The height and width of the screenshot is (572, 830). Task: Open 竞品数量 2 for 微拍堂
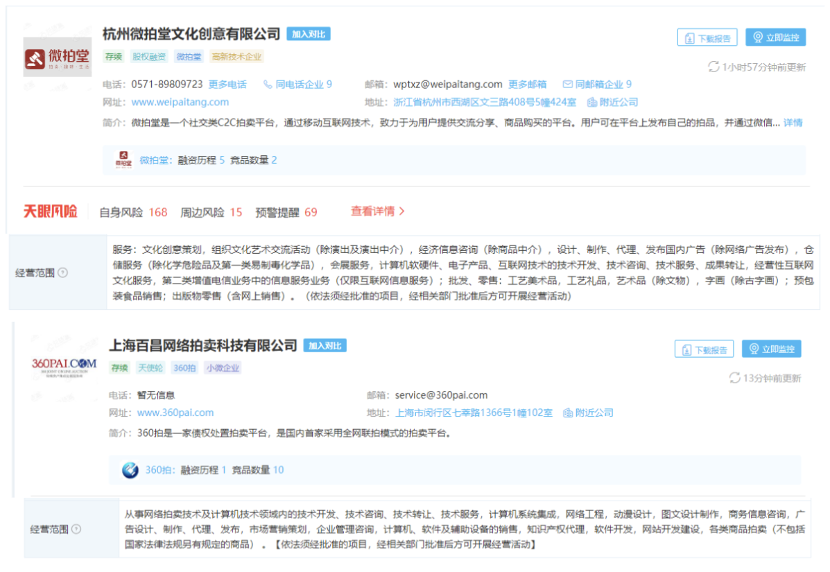pos(254,160)
